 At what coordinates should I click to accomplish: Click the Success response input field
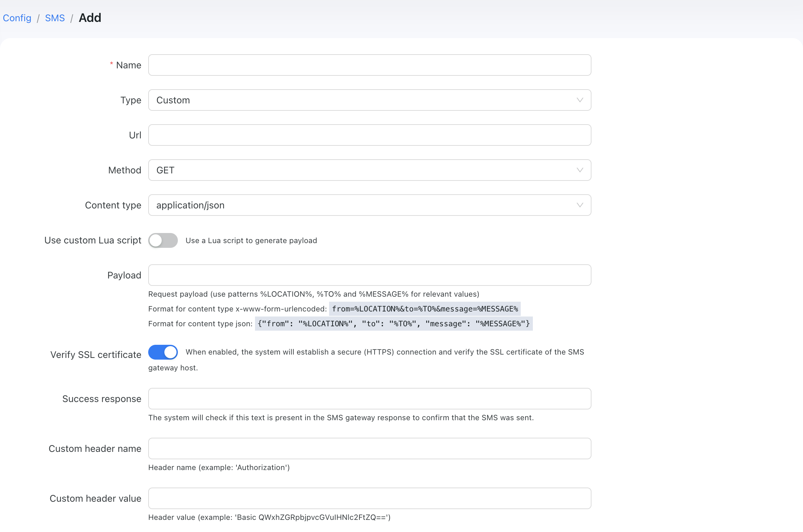point(370,399)
